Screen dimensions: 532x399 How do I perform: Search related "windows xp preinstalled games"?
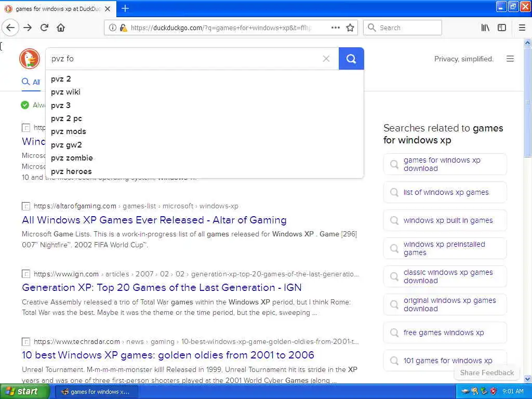(x=445, y=248)
